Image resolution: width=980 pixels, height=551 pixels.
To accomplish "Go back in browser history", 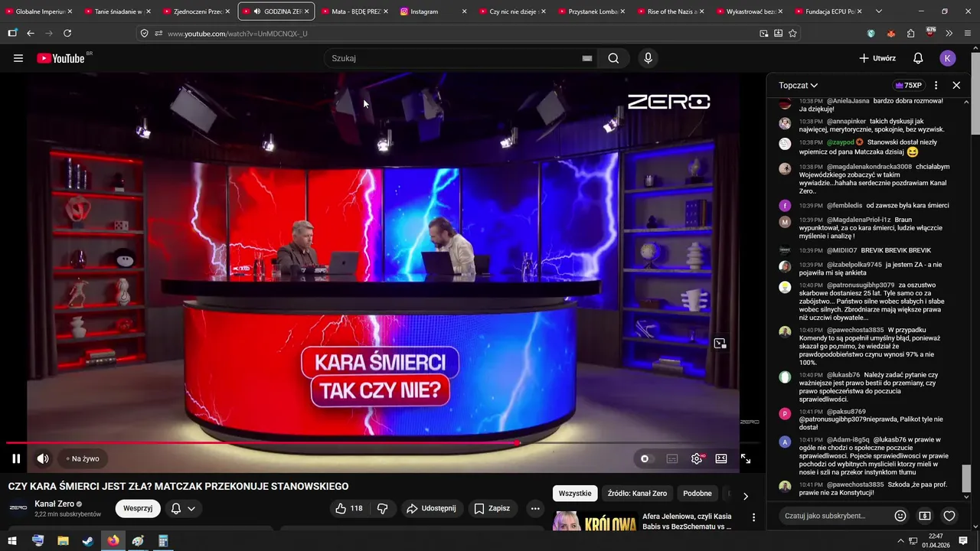I will click(x=31, y=33).
